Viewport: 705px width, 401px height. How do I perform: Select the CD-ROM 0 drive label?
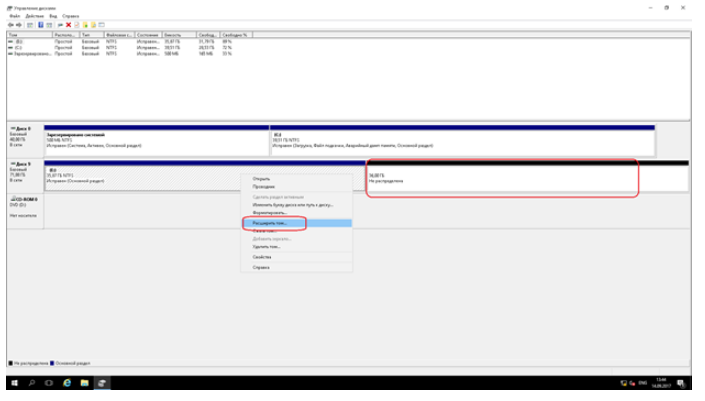24,201
